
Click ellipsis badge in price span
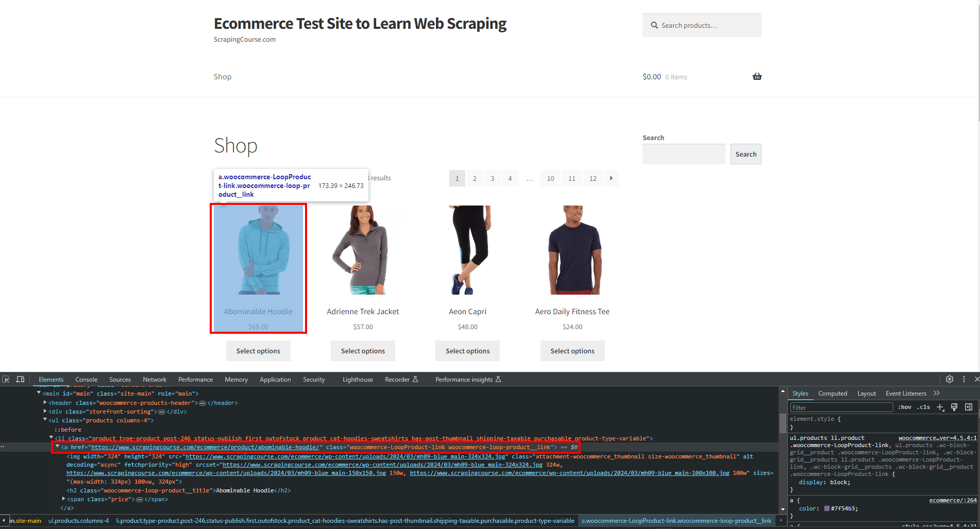pos(140,500)
